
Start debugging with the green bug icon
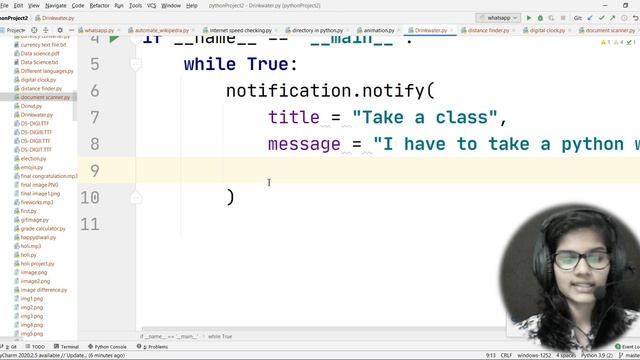tap(540, 18)
